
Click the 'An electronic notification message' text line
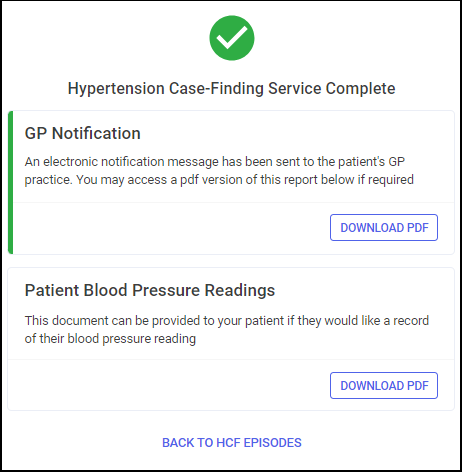click(x=215, y=162)
